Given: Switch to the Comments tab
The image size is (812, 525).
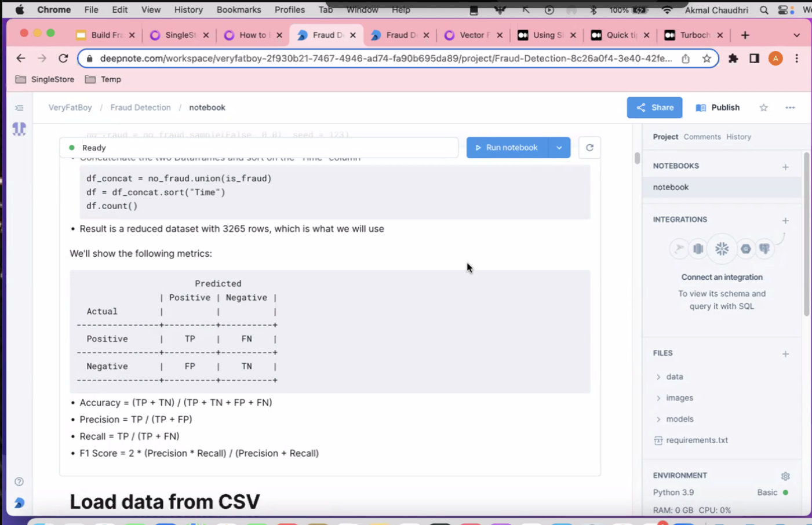Looking at the screenshot, I should click(702, 137).
